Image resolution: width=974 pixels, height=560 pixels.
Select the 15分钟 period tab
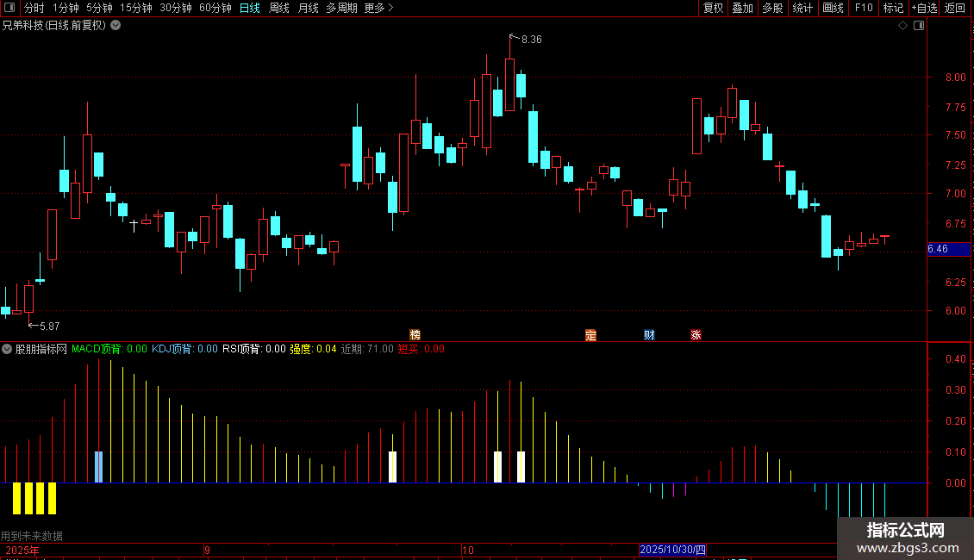[136, 8]
